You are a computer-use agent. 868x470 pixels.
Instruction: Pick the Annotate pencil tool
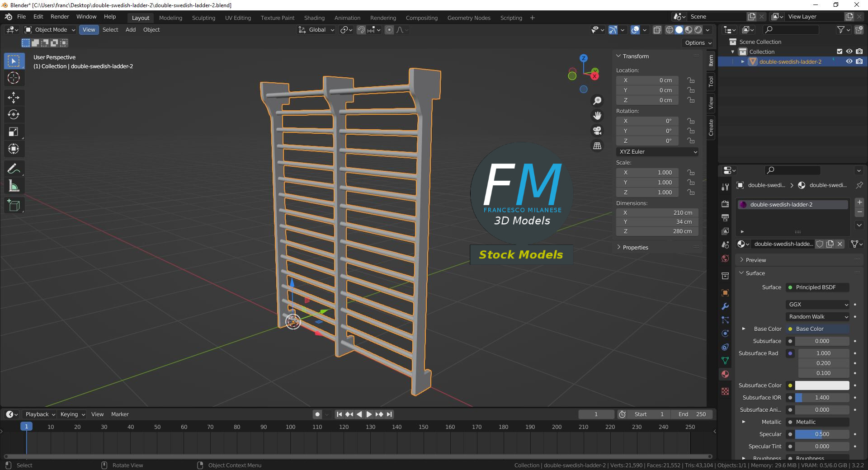[x=14, y=169]
